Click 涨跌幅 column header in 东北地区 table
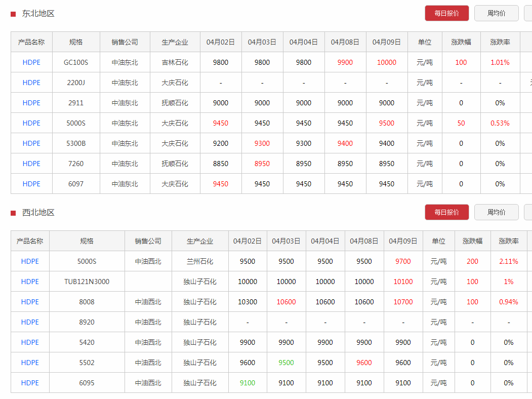This screenshot has width=532, height=399. [x=461, y=42]
